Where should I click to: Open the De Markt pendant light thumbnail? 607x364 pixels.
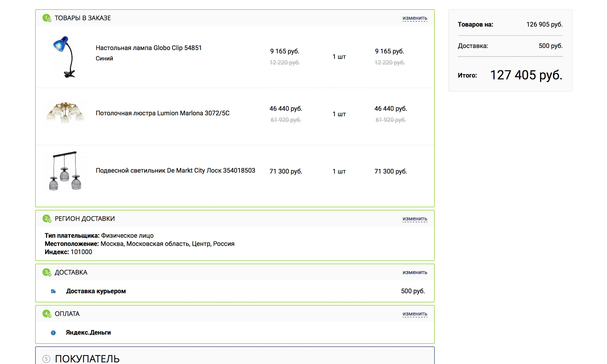65,171
